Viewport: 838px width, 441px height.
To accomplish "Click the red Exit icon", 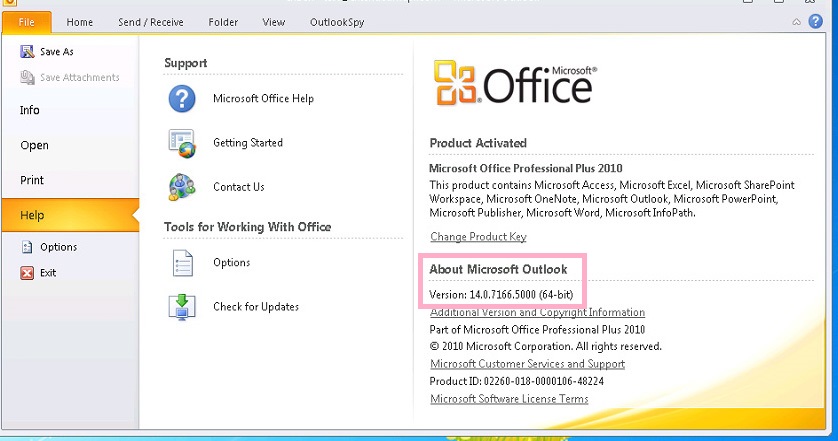I will click(x=27, y=273).
